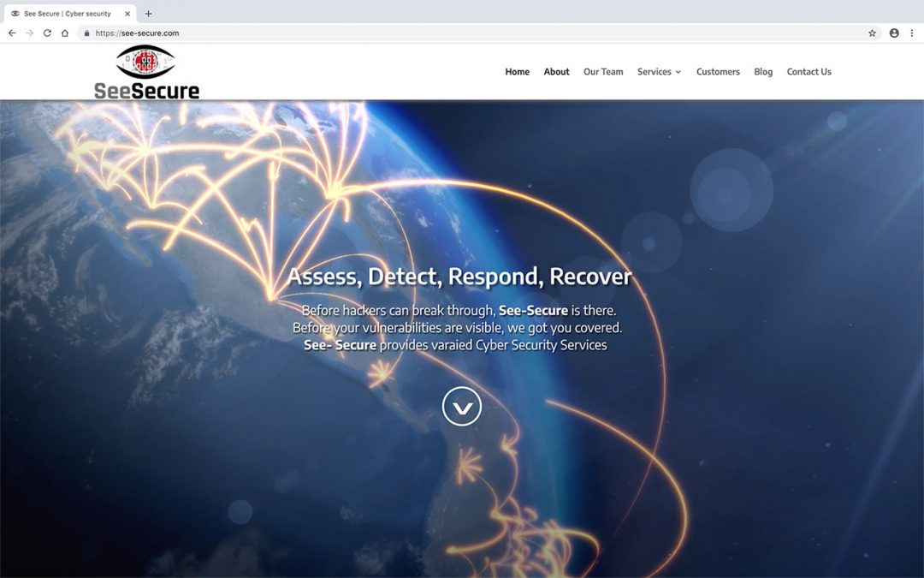The width and height of the screenshot is (924, 578).
Task: Click the padlock site security icon
Action: pos(86,33)
